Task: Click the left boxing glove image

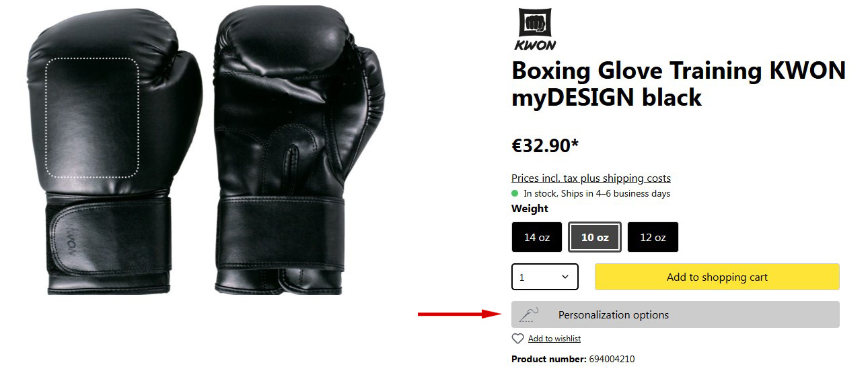Action: coord(114,153)
